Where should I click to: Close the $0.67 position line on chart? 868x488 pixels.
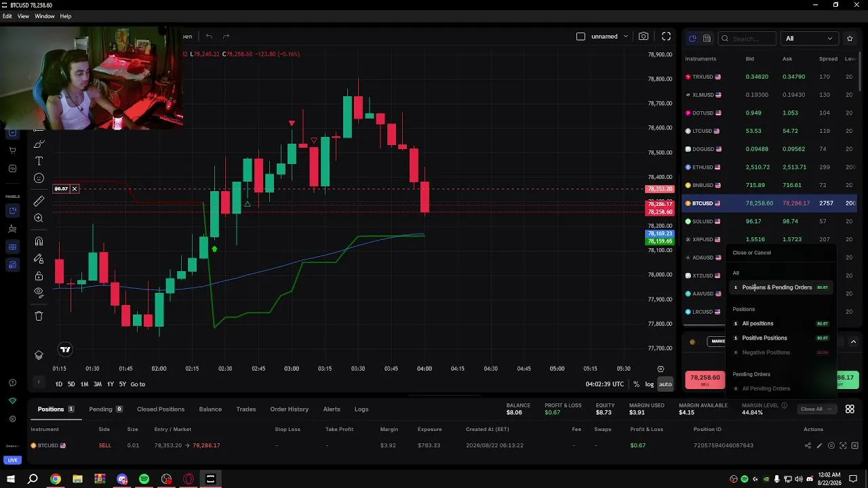(75, 189)
